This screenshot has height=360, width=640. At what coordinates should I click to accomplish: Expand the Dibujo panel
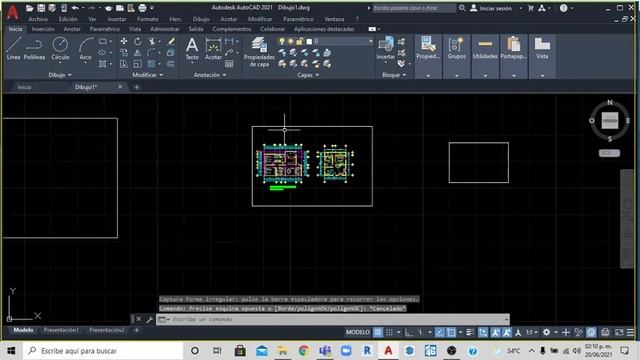pos(60,75)
